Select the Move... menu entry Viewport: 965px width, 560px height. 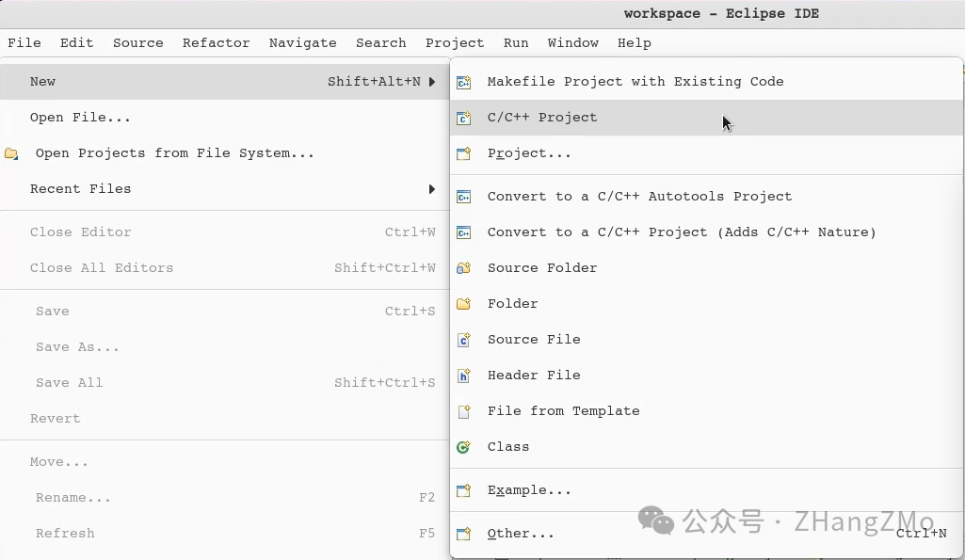(225, 462)
